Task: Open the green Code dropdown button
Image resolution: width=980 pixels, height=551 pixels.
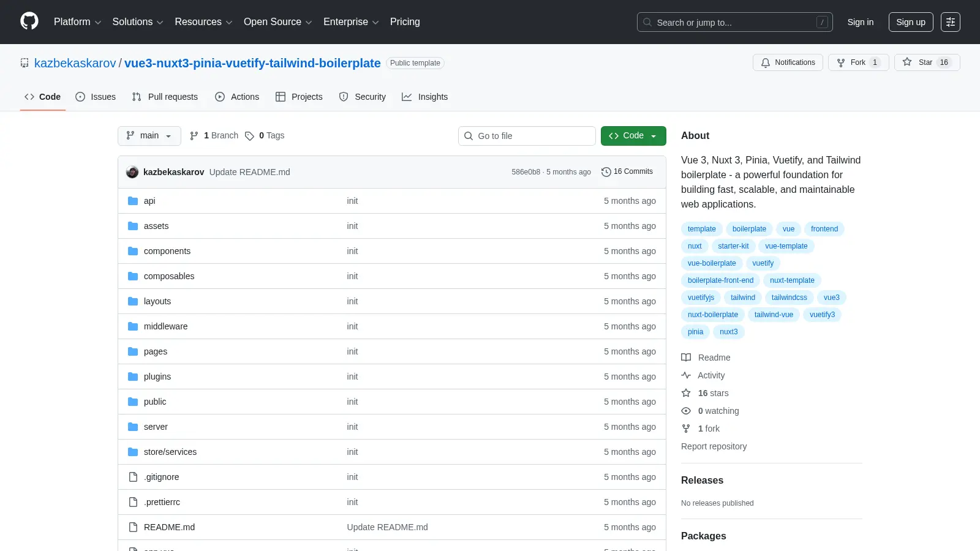Action: pos(633,136)
